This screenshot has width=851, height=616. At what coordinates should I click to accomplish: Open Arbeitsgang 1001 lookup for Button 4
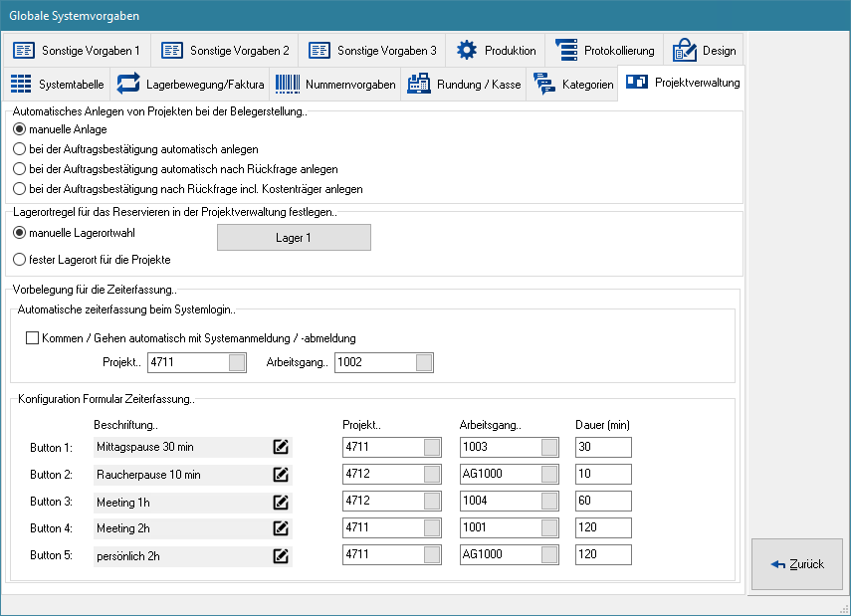pyautogui.click(x=549, y=527)
